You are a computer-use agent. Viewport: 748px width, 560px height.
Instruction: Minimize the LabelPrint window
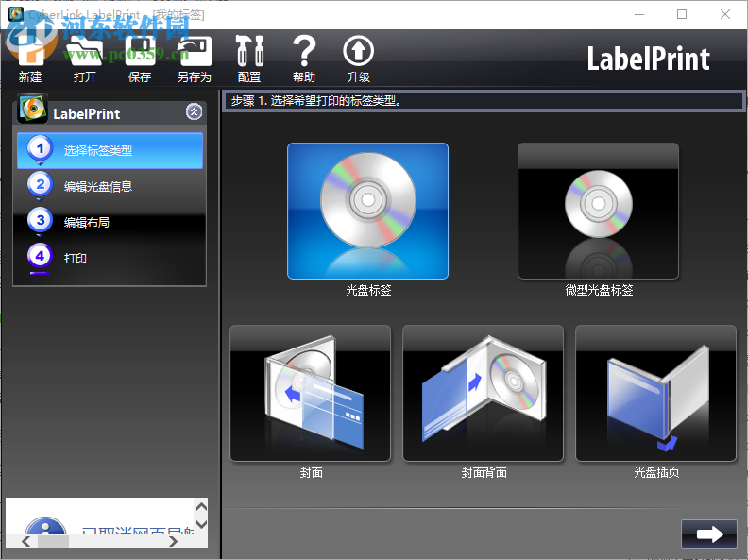coord(639,14)
